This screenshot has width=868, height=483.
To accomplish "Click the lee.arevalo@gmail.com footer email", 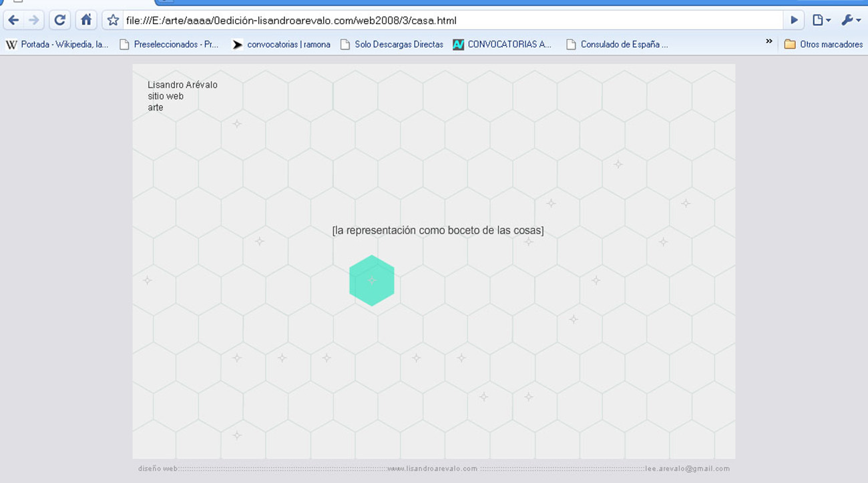I will tap(688, 468).
